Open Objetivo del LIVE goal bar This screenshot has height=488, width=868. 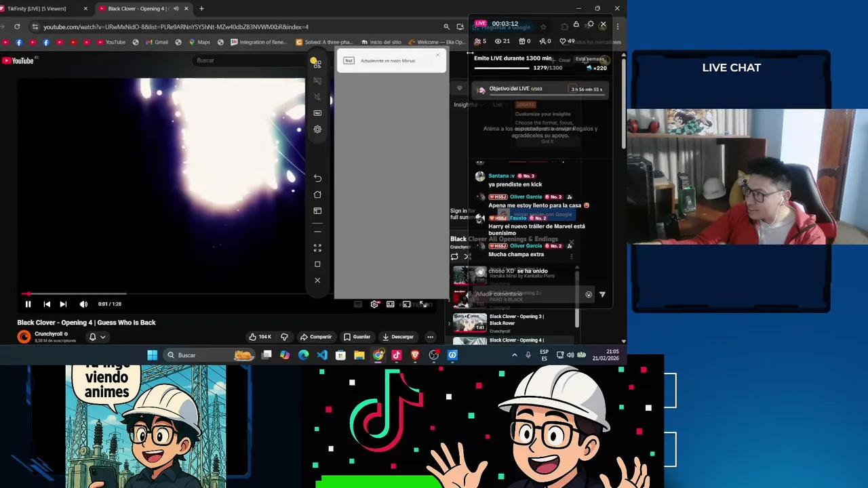click(540, 89)
